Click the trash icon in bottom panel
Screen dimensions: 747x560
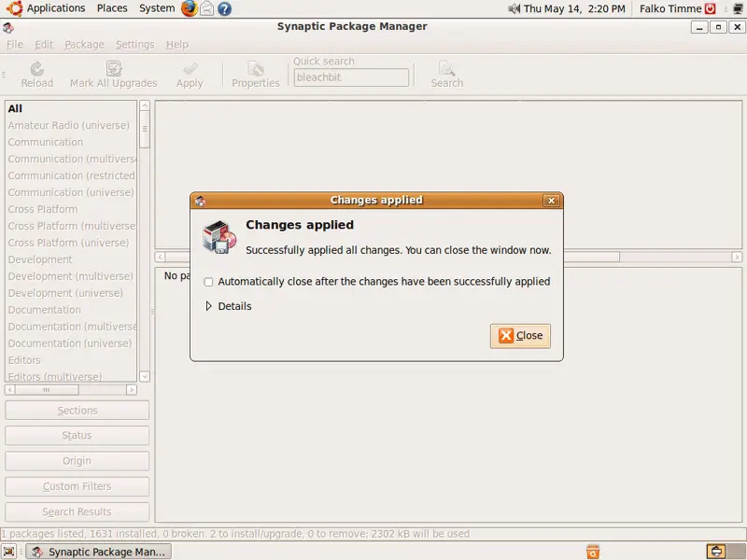click(593, 552)
